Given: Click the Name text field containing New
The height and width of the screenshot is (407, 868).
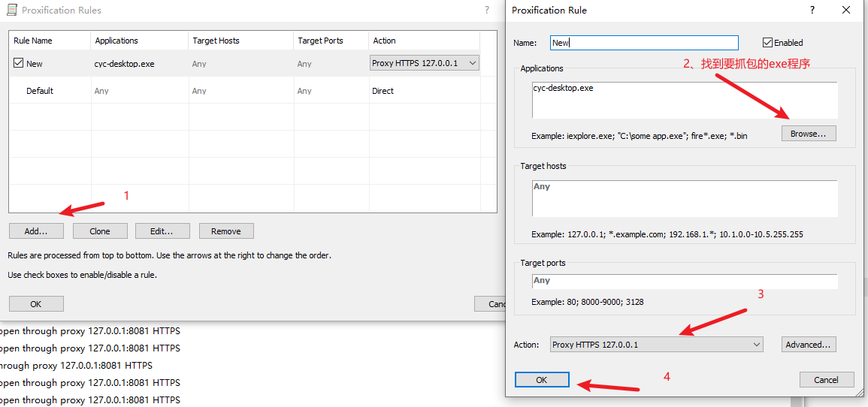Looking at the screenshot, I should pos(643,43).
